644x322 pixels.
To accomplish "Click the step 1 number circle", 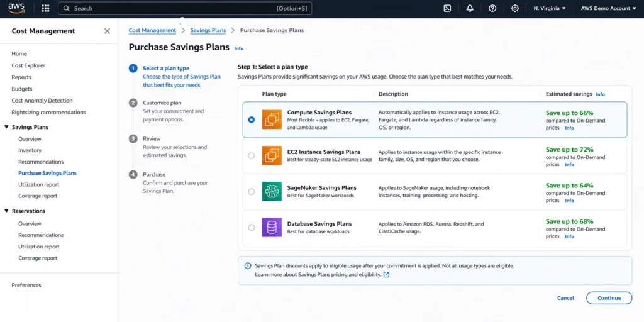I will coord(133,69).
